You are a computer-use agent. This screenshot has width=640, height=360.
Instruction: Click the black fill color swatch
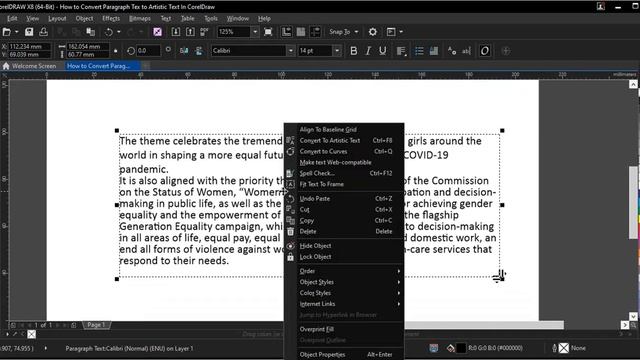point(461,348)
